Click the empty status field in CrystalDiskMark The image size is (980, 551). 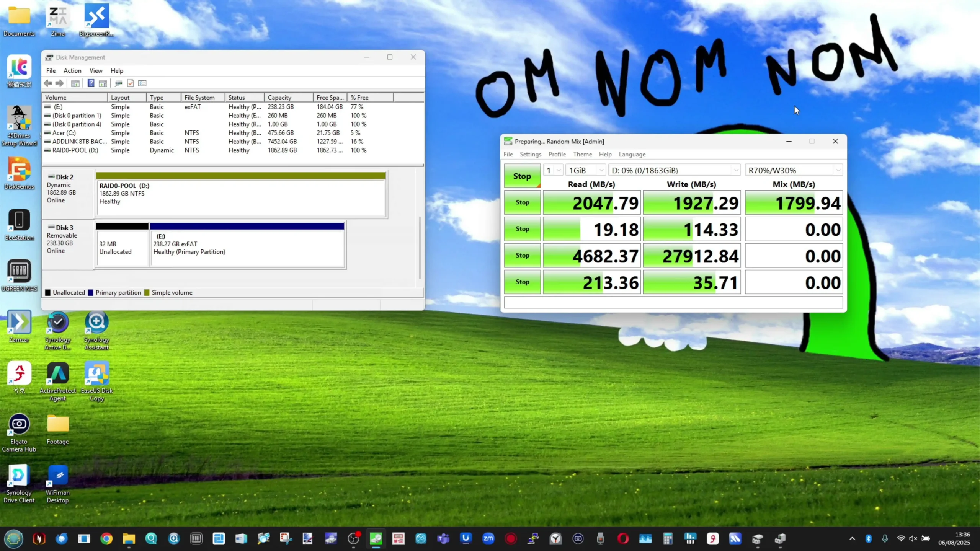click(673, 302)
